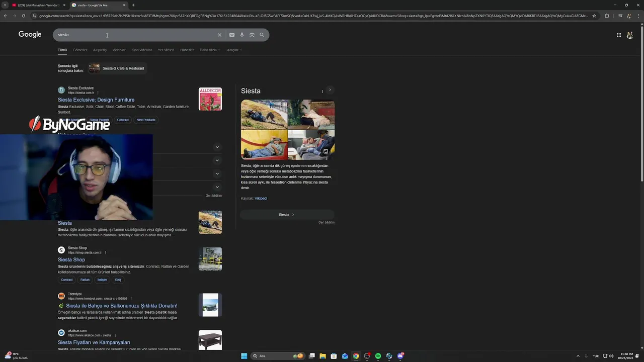Open the Siesta knowledge panel image collage
The width and height of the screenshot is (644, 362).
[x=288, y=130]
